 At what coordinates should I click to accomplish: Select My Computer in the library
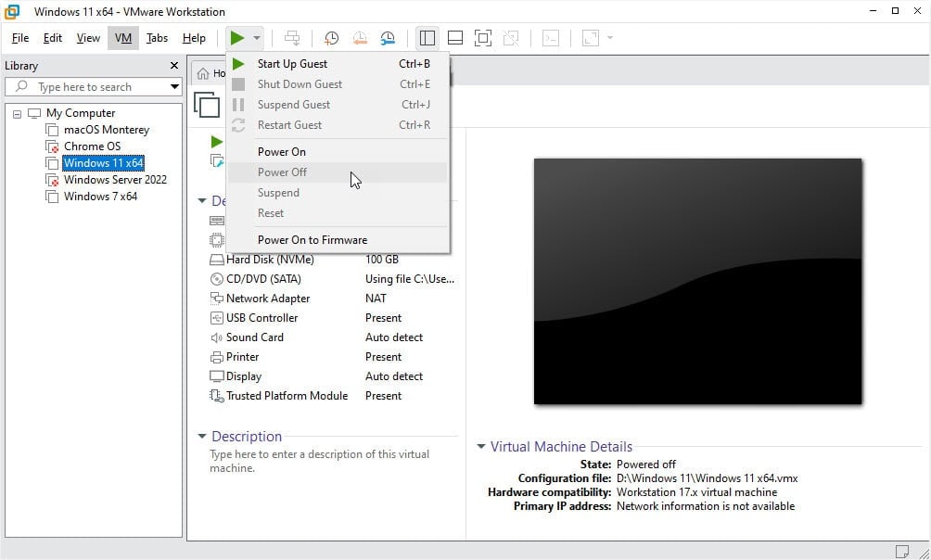click(81, 113)
